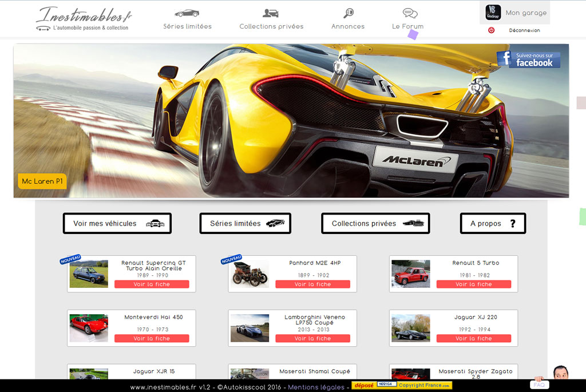Image resolution: width=586 pixels, height=392 pixels.
Task: Click the Jaguar XJR 15 title
Action: coord(154,371)
